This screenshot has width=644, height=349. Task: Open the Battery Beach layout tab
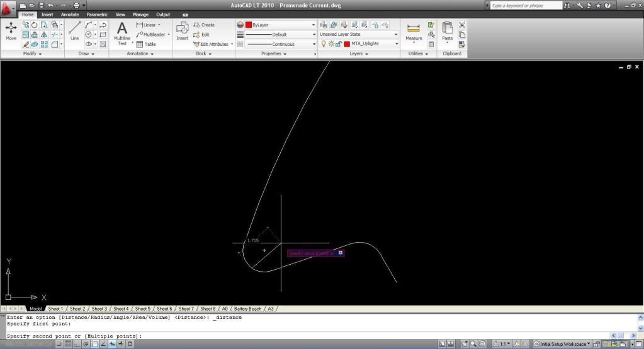[x=247, y=309]
